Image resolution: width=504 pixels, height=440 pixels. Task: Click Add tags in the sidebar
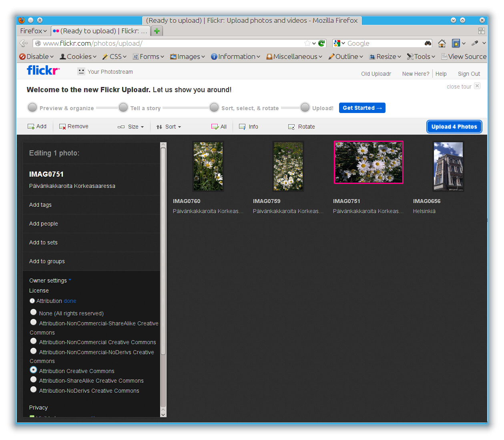(x=40, y=205)
